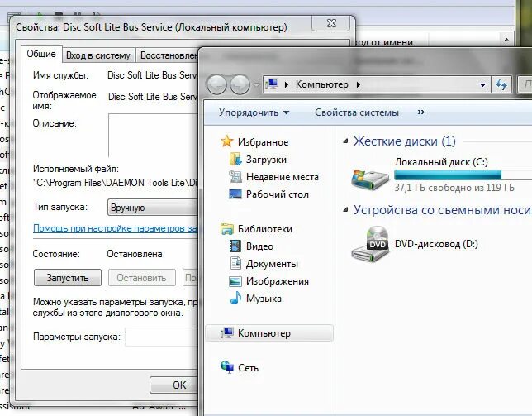The image size is (532, 416).
Task: Select the DVD-дисковод (D:) icon
Action: 370,244
